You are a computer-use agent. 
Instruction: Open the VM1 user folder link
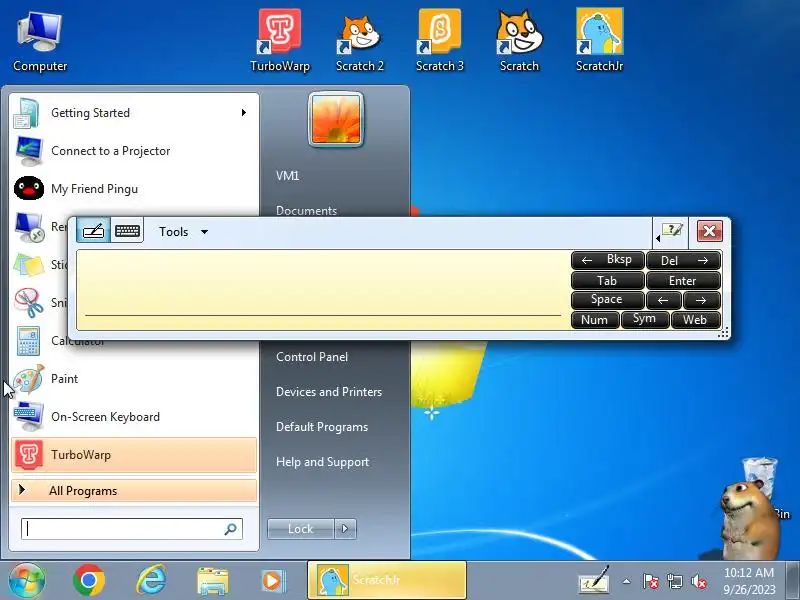click(x=287, y=176)
